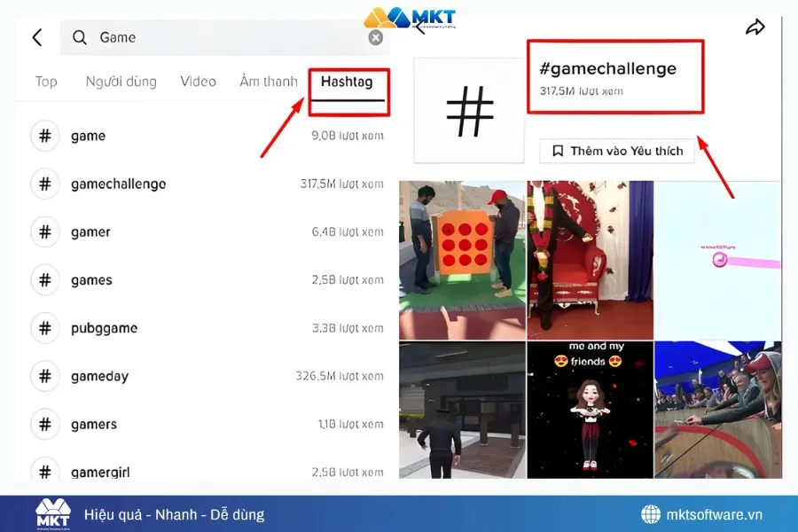This screenshot has height=532, width=798.
Task: Select the Âm thanh tab
Action: [267, 81]
